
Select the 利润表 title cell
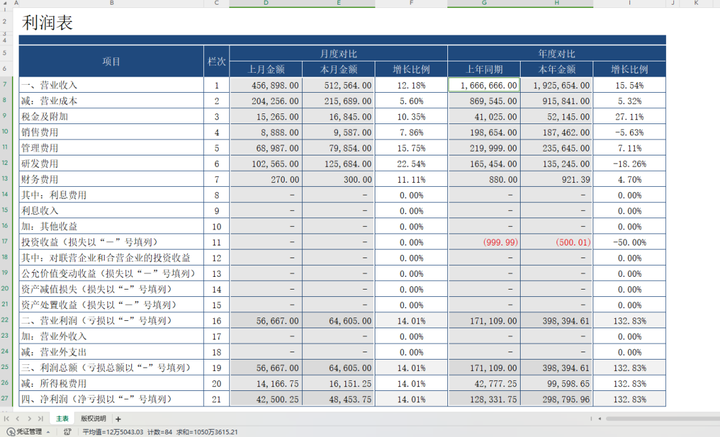[47, 22]
